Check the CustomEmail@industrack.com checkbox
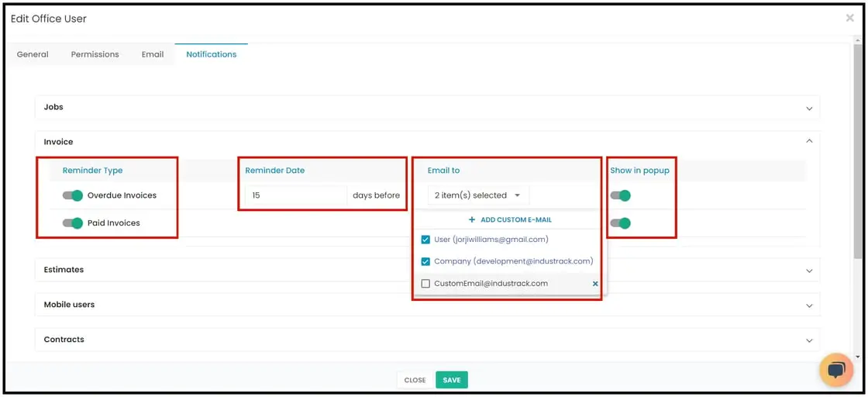 (x=425, y=284)
